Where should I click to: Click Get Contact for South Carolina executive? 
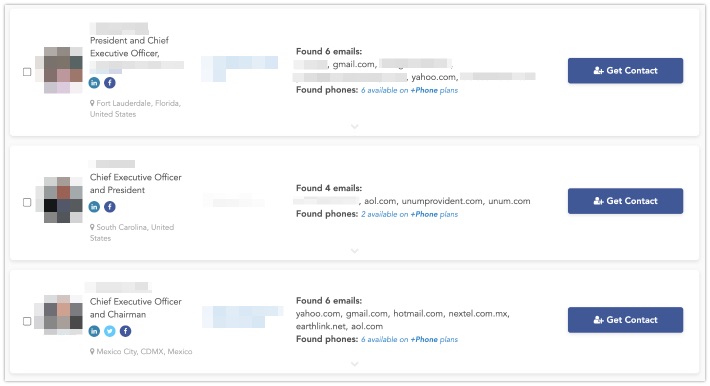pos(625,201)
